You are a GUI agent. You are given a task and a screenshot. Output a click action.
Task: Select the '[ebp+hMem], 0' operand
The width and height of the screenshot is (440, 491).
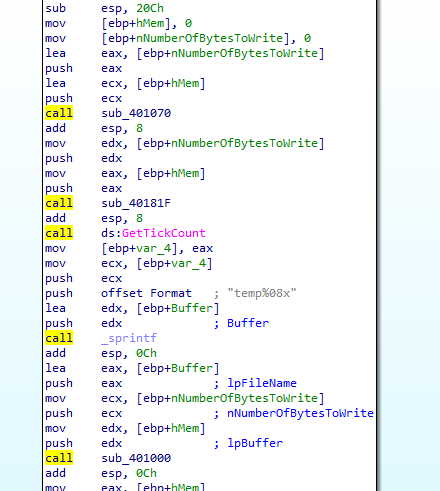[x=146, y=23]
